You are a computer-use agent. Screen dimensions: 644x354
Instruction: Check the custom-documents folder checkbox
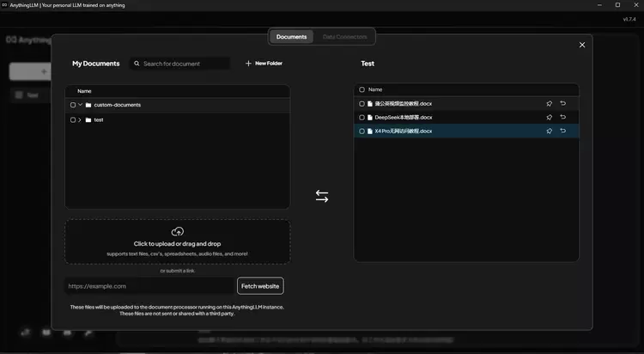[x=73, y=105]
